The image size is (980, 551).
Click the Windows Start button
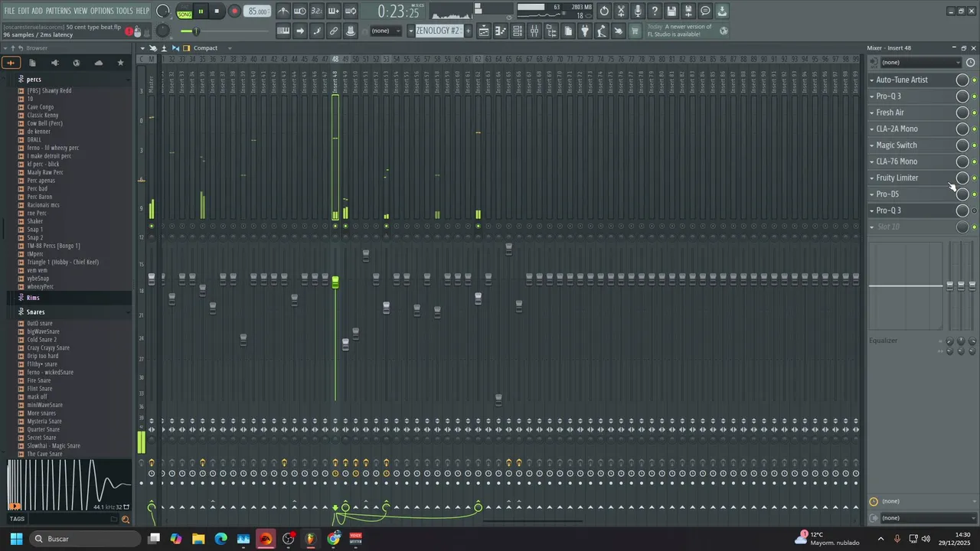[x=16, y=539]
